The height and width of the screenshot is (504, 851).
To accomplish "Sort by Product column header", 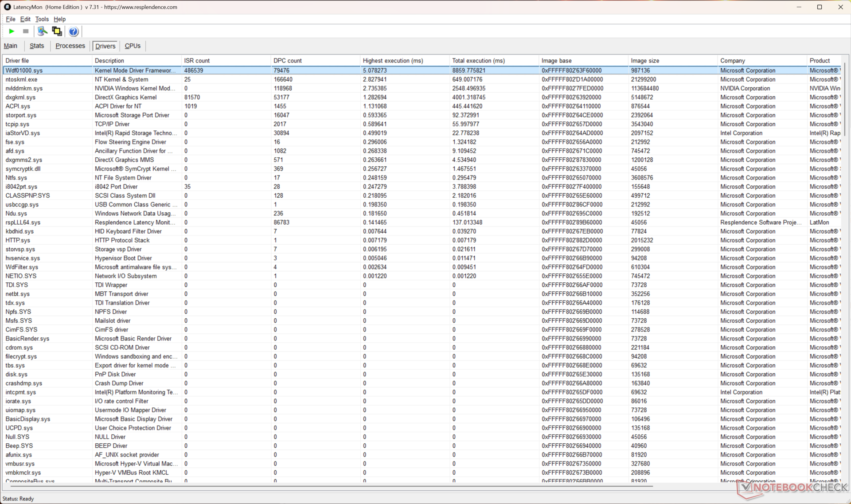I will pos(824,61).
